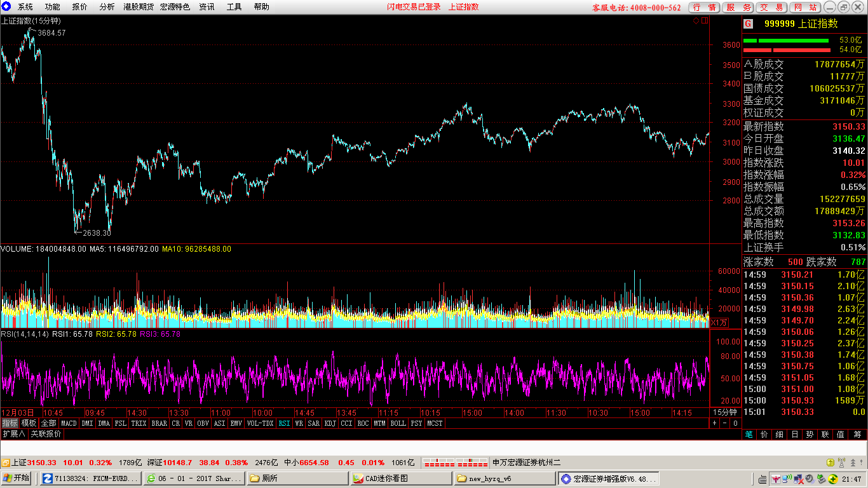868x488 pixels.
Task: Toggle the MACD indicator
Action: coord(69,423)
